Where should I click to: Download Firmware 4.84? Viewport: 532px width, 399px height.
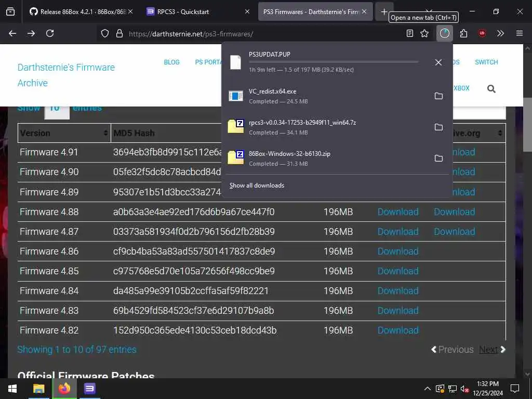tap(398, 291)
